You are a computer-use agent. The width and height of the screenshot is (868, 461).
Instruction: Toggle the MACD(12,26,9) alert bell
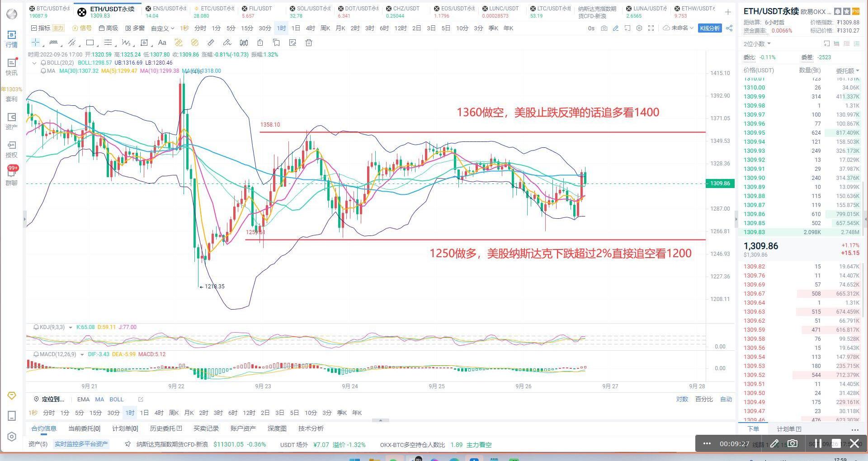tap(36, 354)
